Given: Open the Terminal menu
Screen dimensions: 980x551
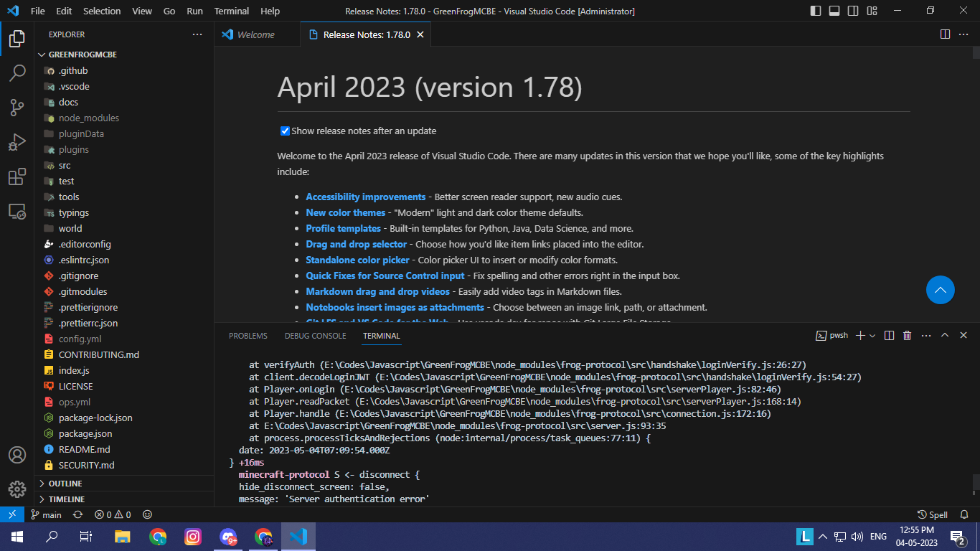Looking at the screenshot, I should 231,11.
